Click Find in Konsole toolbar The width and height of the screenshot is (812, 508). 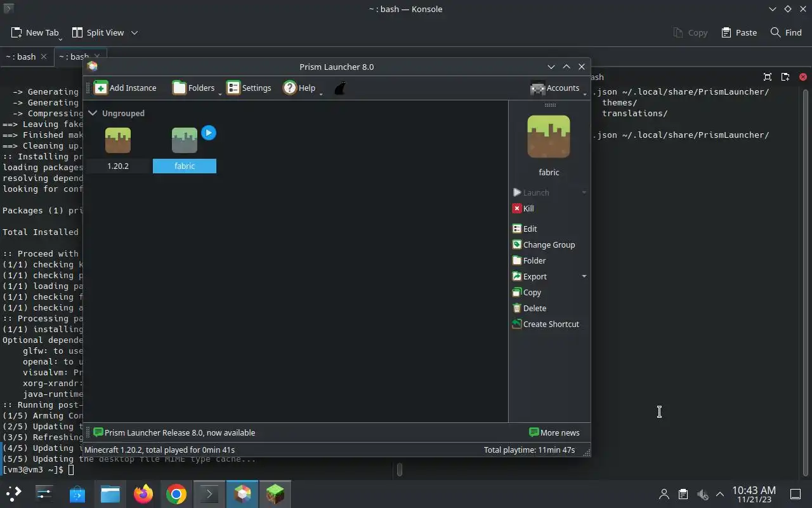point(786,32)
